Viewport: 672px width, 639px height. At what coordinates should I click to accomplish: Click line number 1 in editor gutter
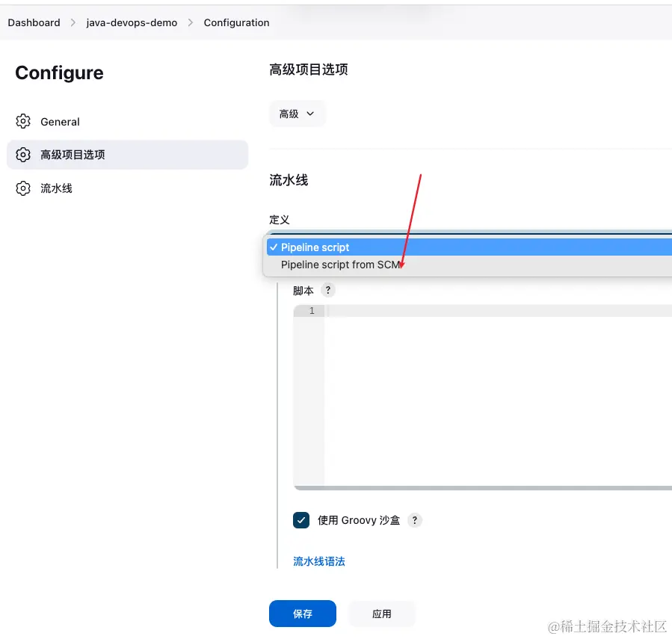pos(312,311)
